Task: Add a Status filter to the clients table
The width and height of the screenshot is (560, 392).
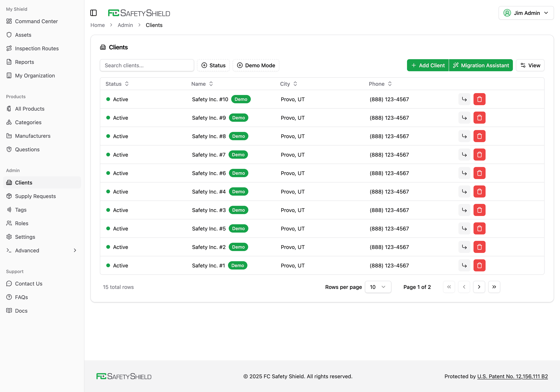Action: click(213, 65)
